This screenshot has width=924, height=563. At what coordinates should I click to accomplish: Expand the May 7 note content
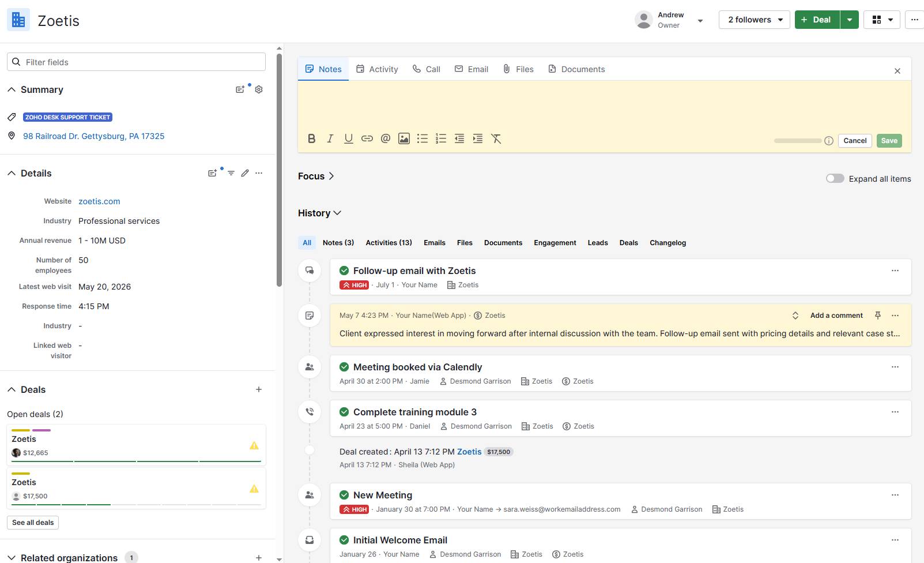(795, 316)
